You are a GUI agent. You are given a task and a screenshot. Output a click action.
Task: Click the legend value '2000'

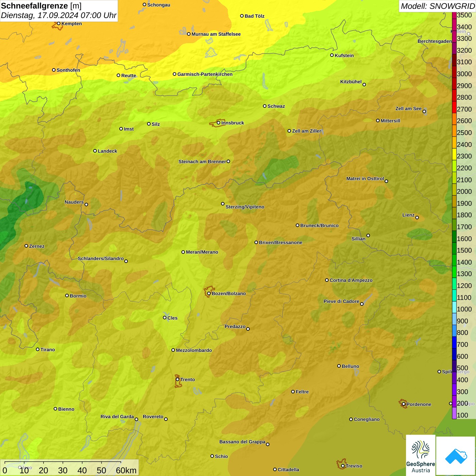click(464, 191)
